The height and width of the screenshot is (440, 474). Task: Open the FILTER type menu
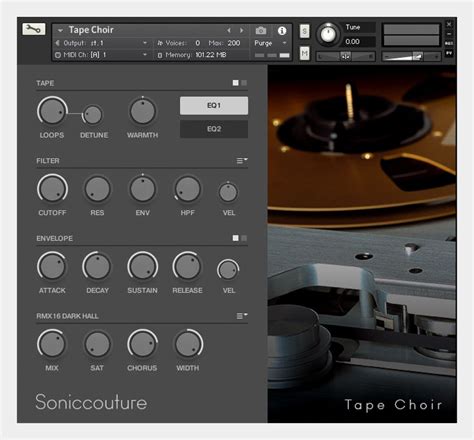[x=242, y=161]
